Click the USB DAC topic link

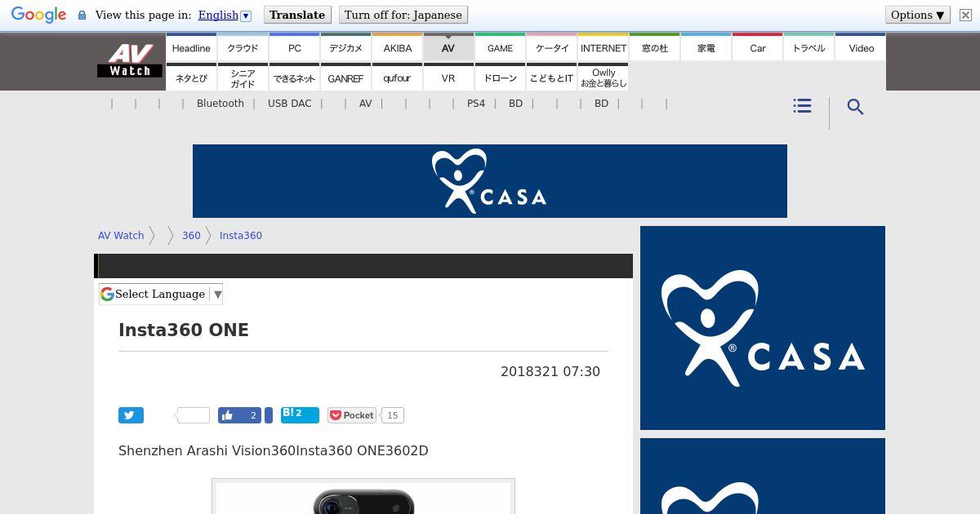coord(290,104)
